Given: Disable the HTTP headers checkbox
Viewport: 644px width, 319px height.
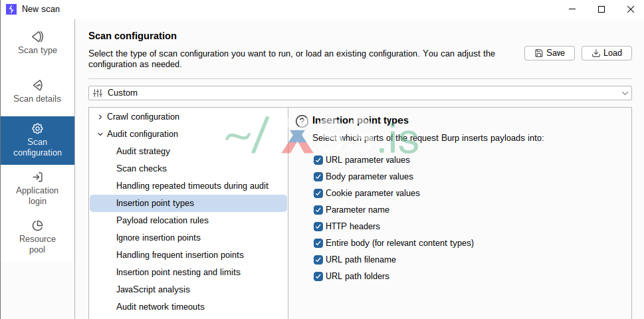Looking at the screenshot, I should pyautogui.click(x=318, y=227).
